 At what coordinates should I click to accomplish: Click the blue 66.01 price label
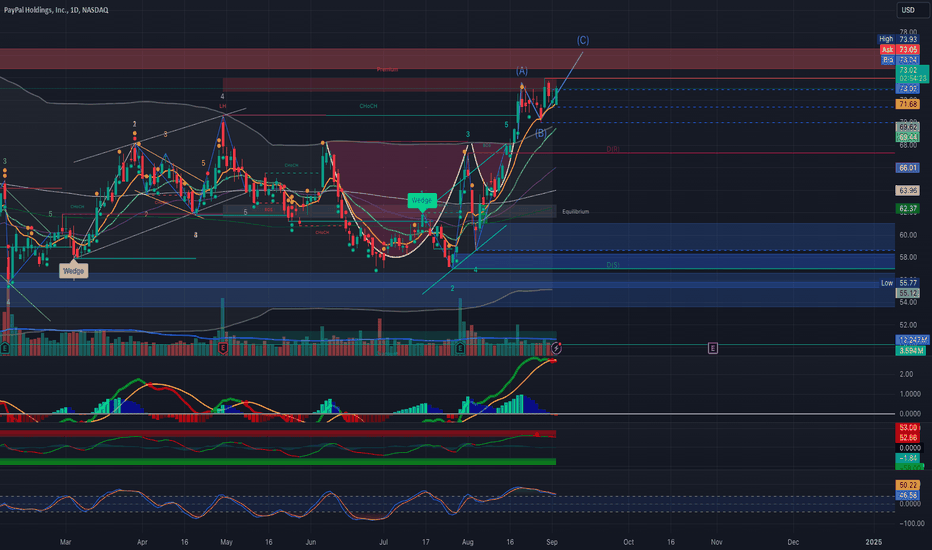pos(908,168)
